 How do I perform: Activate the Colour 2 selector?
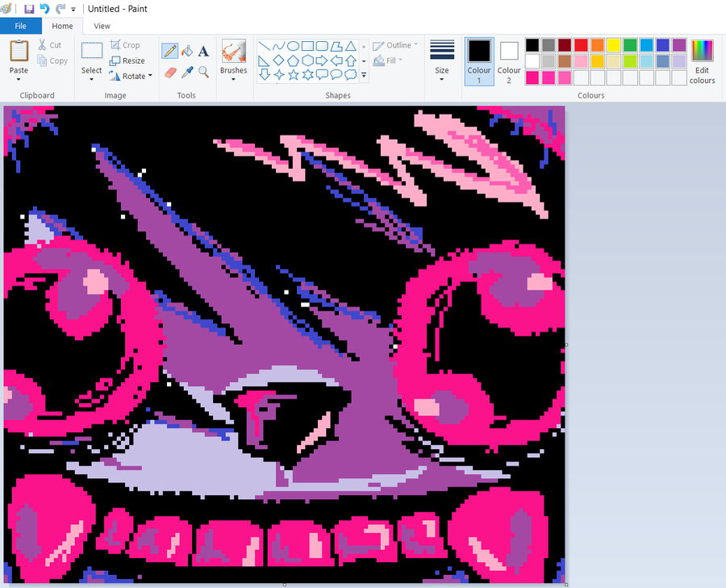(509, 61)
